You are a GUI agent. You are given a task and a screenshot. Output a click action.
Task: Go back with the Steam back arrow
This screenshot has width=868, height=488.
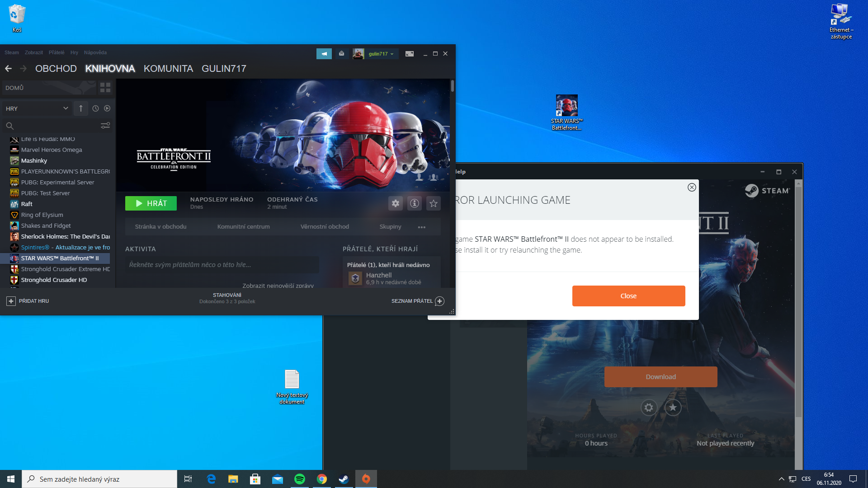click(x=8, y=69)
